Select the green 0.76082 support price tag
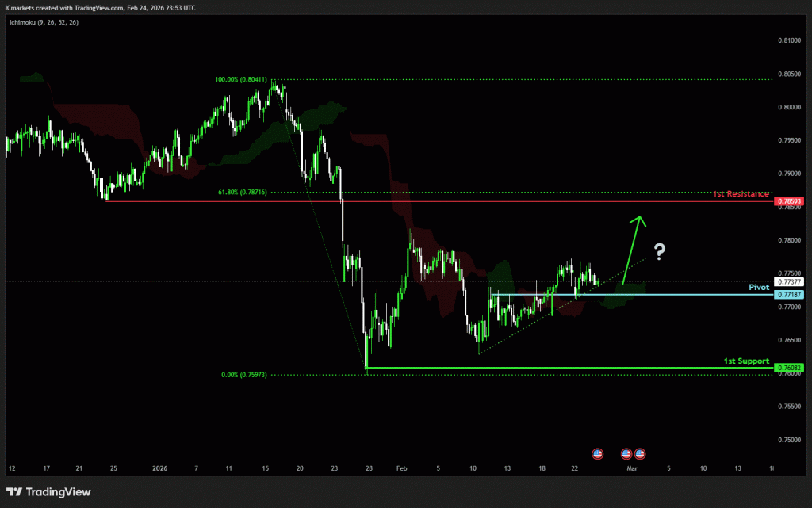The image size is (812, 508). [x=790, y=368]
